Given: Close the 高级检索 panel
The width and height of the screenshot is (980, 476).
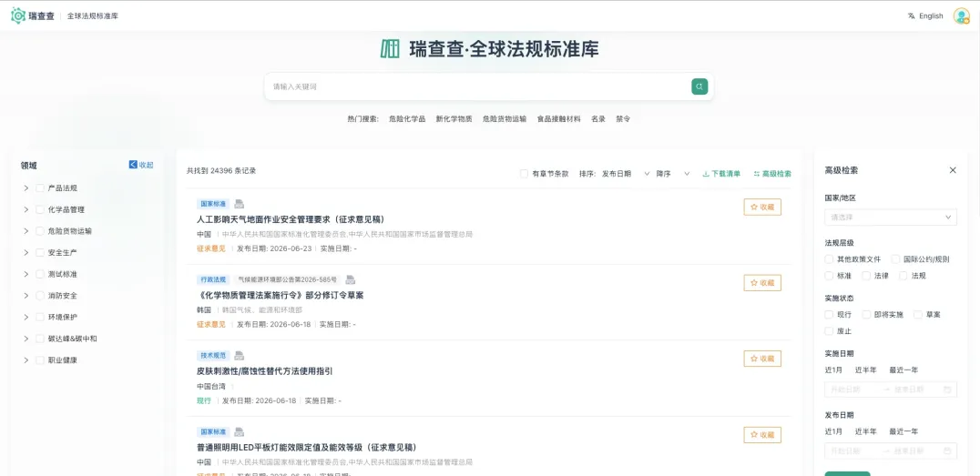Looking at the screenshot, I should 953,170.
